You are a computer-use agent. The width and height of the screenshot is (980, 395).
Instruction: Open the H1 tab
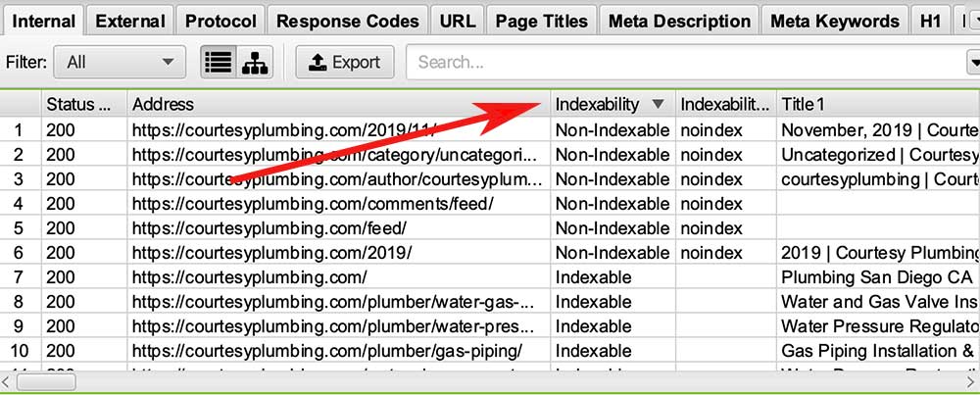pyautogui.click(x=930, y=21)
